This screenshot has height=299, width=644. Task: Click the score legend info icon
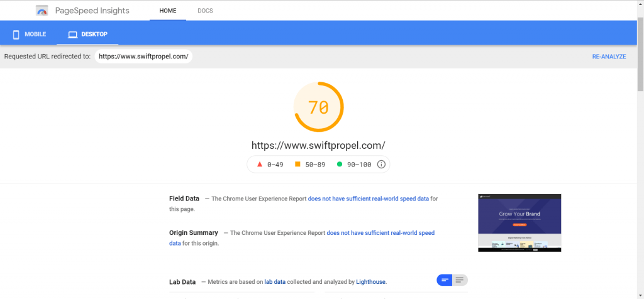[381, 165]
